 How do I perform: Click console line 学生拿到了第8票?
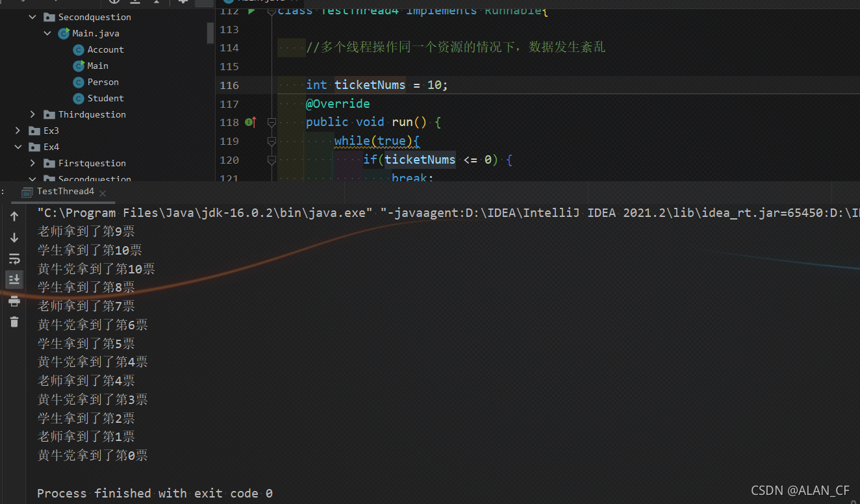[86, 287]
